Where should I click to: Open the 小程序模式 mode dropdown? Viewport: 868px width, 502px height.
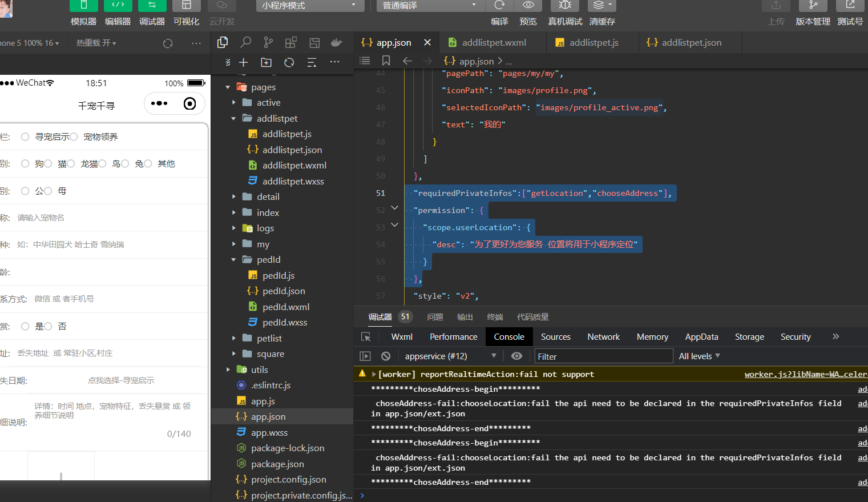[309, 6]
